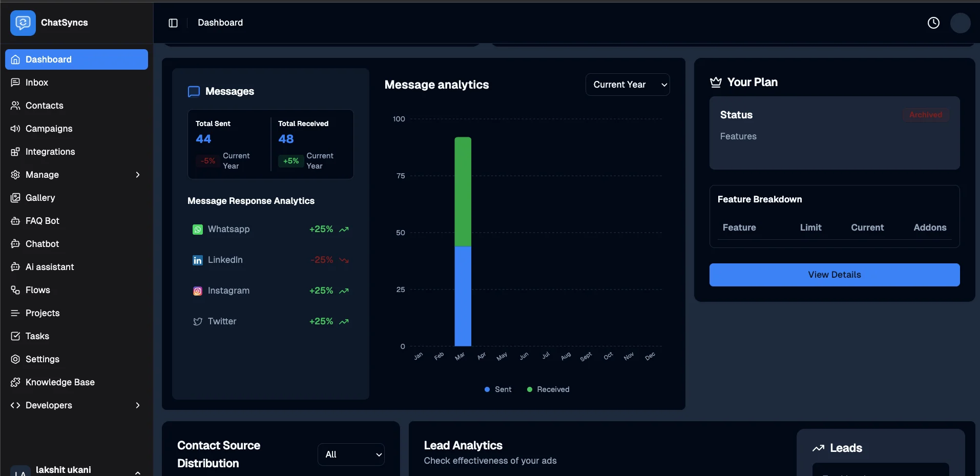The height and width of the screenshot is (476, 980).
Task: Click the crown icon next to Your Plan
Action: click(x=716, y=82)
